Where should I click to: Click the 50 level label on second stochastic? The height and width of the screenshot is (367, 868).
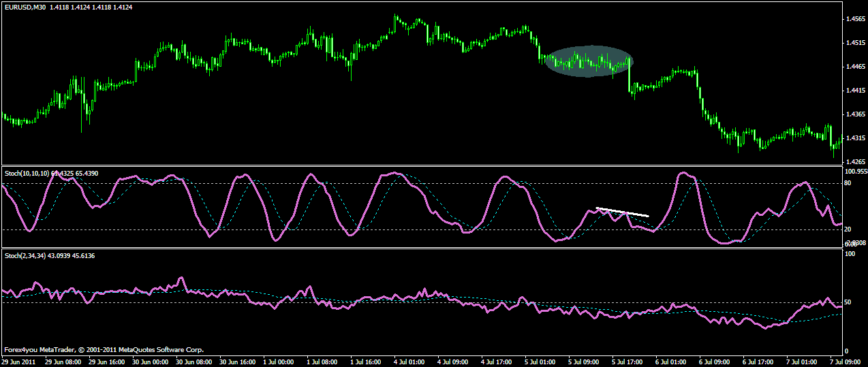pos(848,302)
